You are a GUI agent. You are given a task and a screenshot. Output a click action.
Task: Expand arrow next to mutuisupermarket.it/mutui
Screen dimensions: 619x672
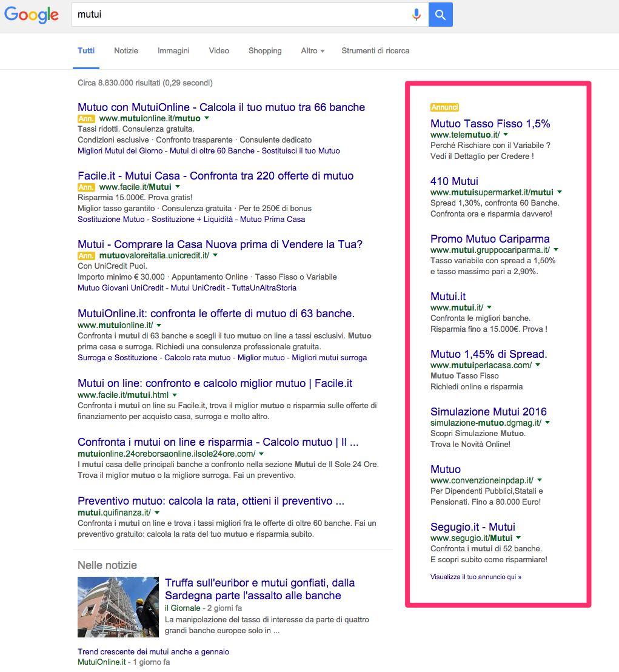tap(560, 192)
